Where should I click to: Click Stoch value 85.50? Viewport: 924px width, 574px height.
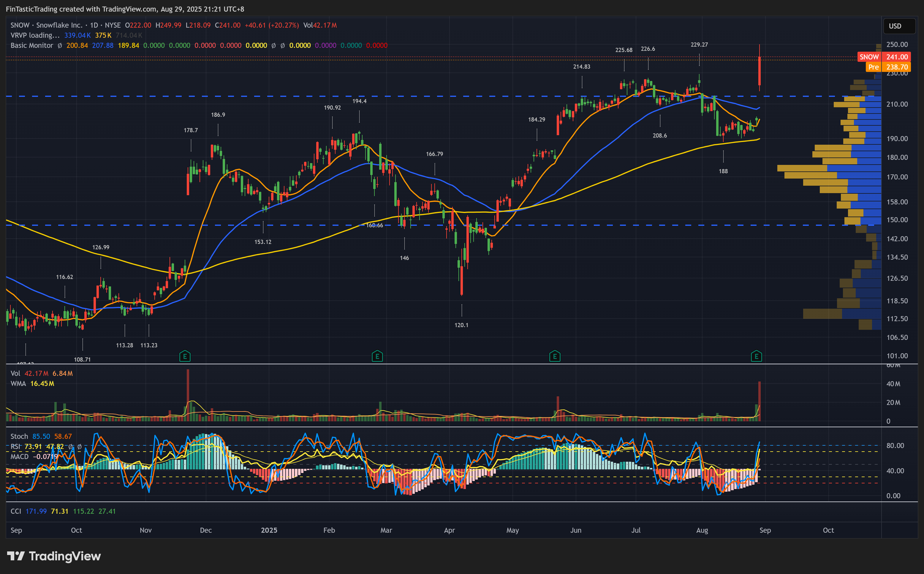tap(41, 436)
